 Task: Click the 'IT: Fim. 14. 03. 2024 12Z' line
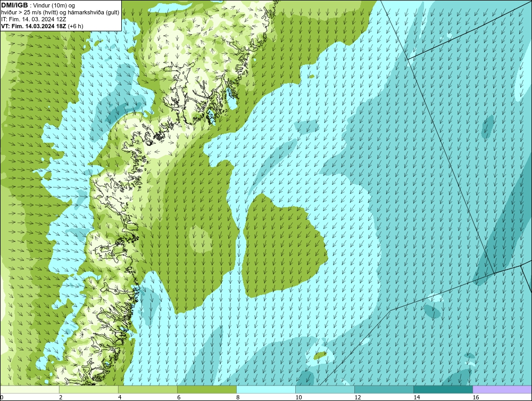(33, 19)
